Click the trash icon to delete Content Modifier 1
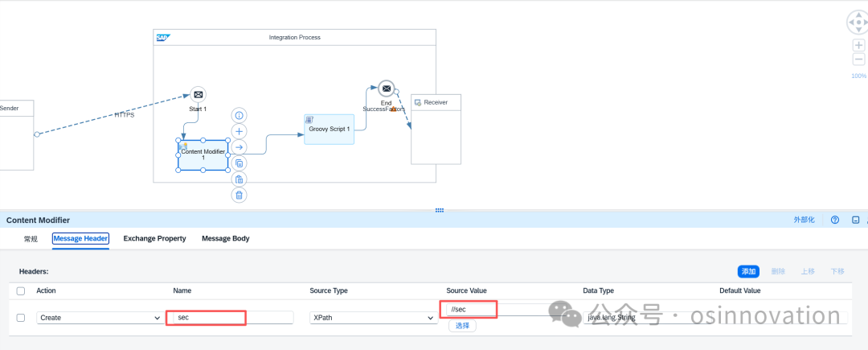This screenshot has width=868, height=350. pyautogui.click(x=240, y=195)
